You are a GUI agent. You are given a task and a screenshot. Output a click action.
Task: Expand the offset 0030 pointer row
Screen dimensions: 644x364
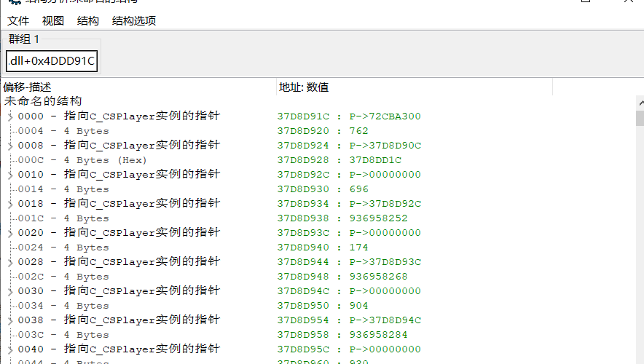[x=10, y=291]
